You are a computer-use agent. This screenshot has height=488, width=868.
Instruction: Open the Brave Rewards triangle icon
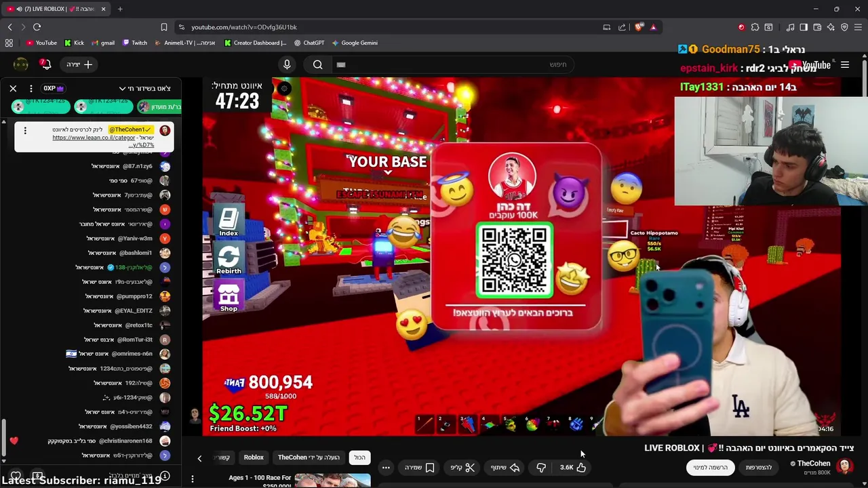[x=653, y=27]
